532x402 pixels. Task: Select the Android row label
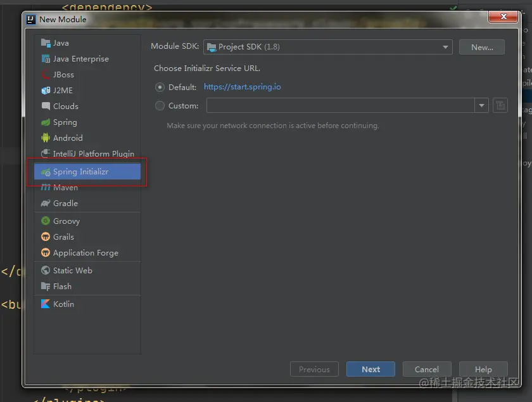coord(68,138)
